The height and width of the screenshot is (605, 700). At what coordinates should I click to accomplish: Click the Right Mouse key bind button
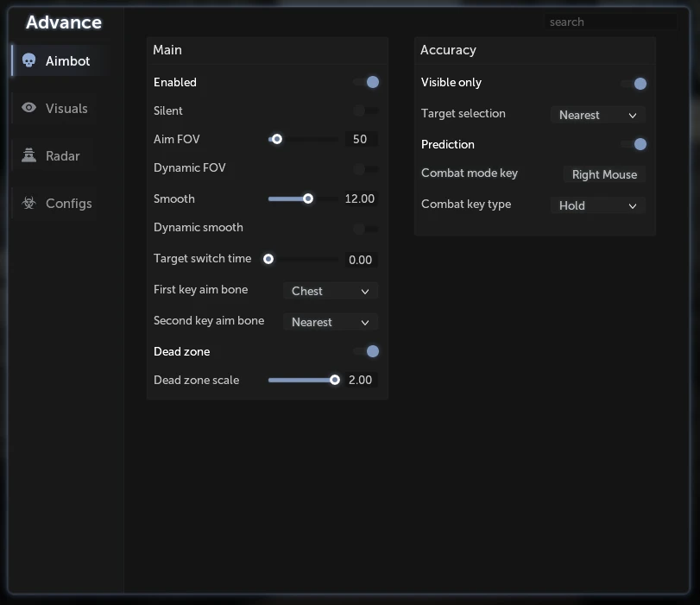604,174
